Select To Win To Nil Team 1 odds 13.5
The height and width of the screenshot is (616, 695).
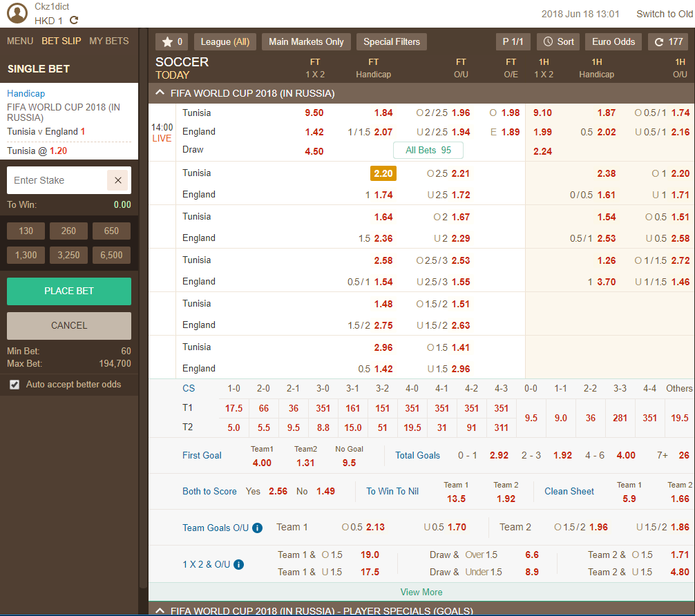(x=456, y=499)
